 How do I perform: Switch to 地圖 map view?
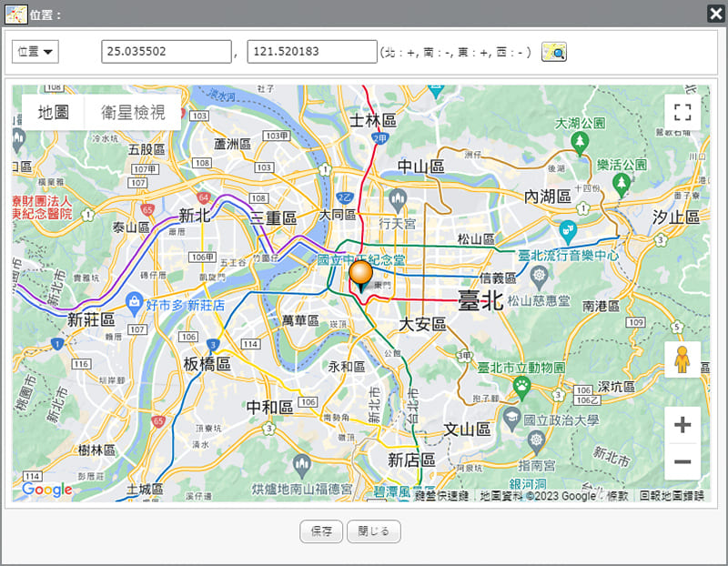tap(54, 112)
